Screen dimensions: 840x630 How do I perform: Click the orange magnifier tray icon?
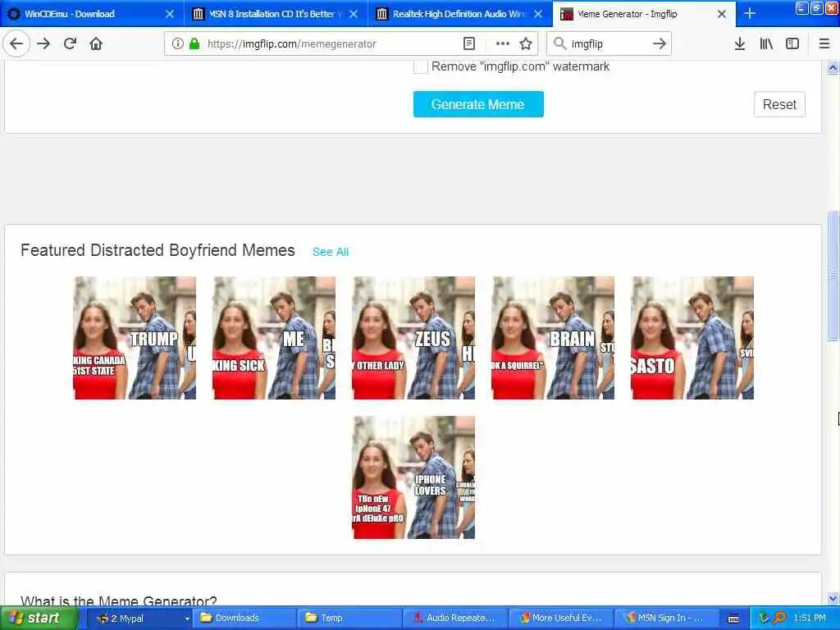tap(779, 618)
